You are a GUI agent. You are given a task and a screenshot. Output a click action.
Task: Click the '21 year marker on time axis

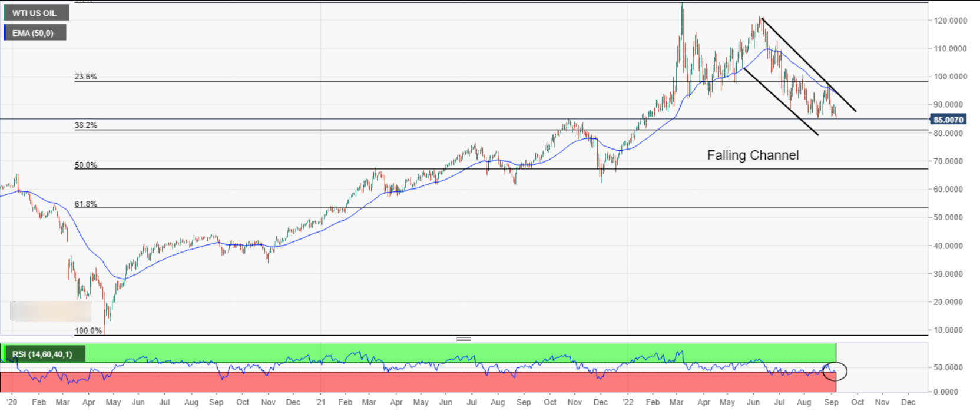tap(320, 402)
